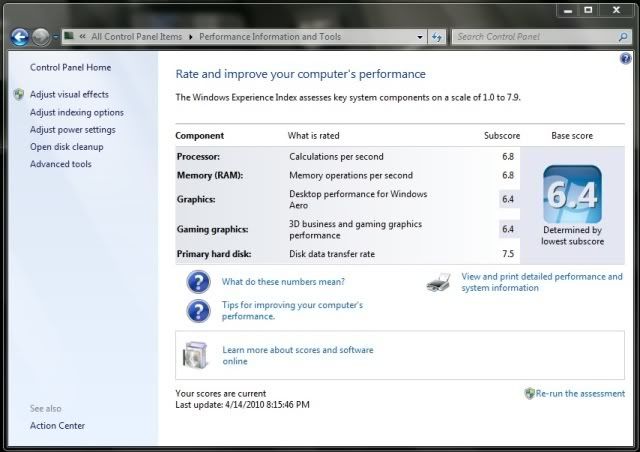
Task: Click Disk data transfer rate text
Action: pyautogui.click(x=332, y=254)
